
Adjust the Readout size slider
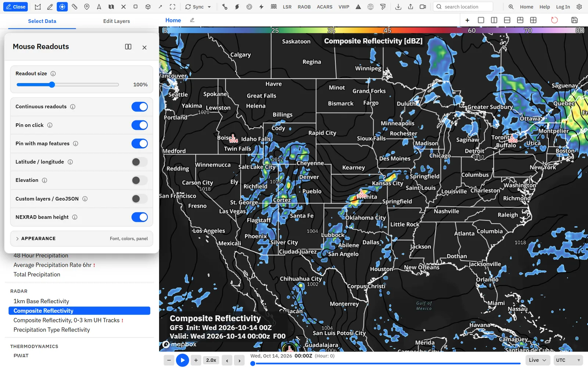68,85
